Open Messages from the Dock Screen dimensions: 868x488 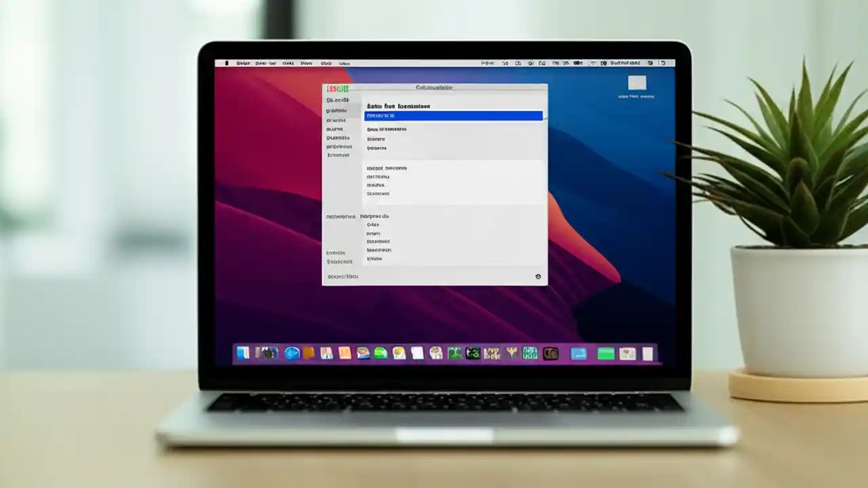tap(380, 352)
